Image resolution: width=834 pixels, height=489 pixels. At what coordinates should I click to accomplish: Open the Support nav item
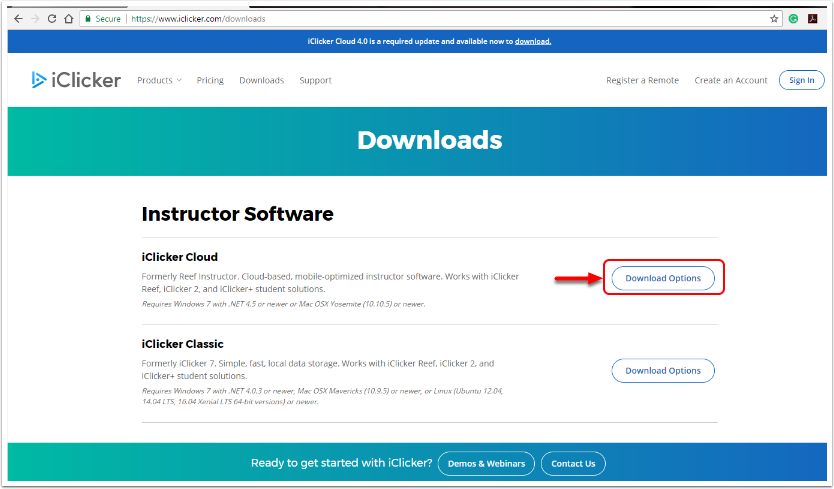(315, 80)
